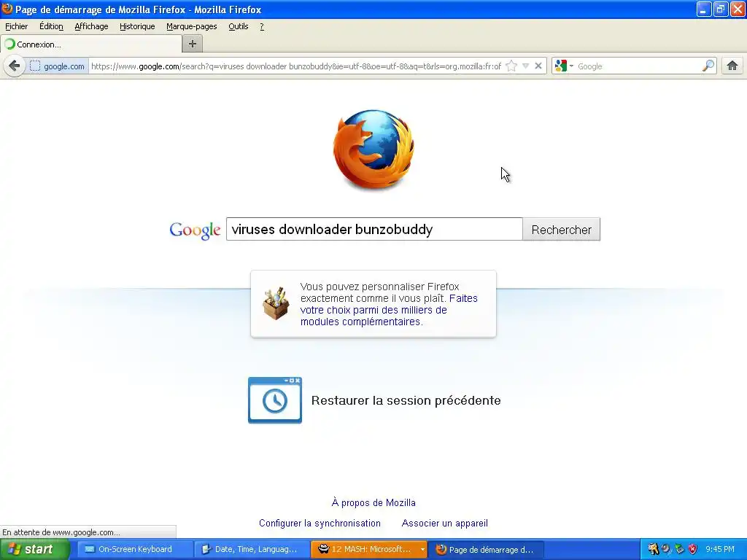Screen dimensions: 747x560
Task: Open the Édition menu
Action: pos(52,26)
